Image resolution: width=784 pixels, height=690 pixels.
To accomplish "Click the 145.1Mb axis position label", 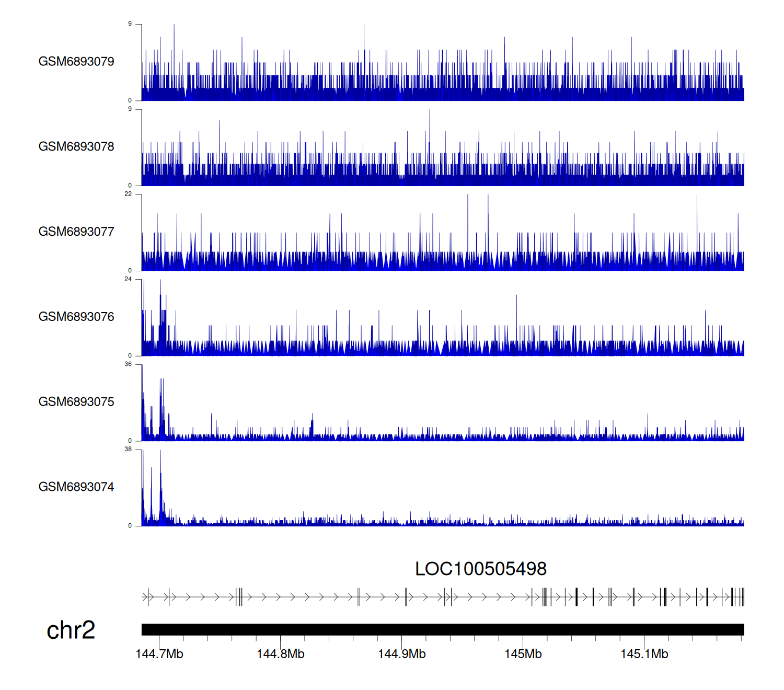I will pyautogui.click(x=644, y=654).
